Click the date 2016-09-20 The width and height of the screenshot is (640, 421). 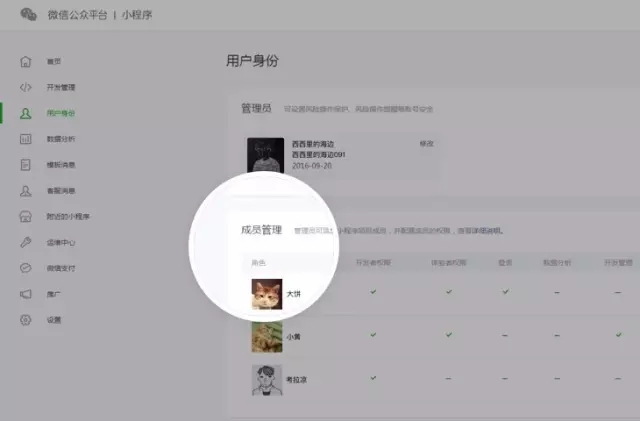pos(312,166)
